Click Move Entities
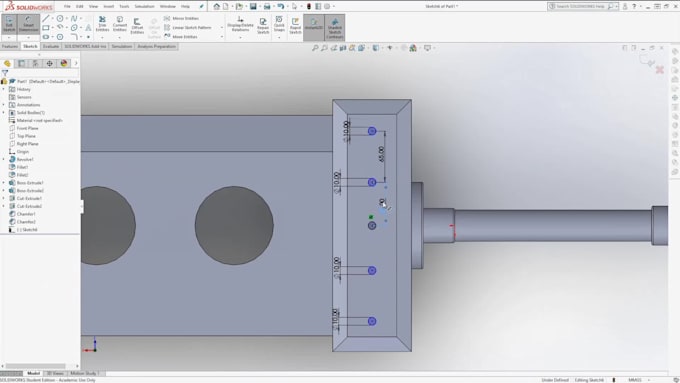 tap(180, 36)
